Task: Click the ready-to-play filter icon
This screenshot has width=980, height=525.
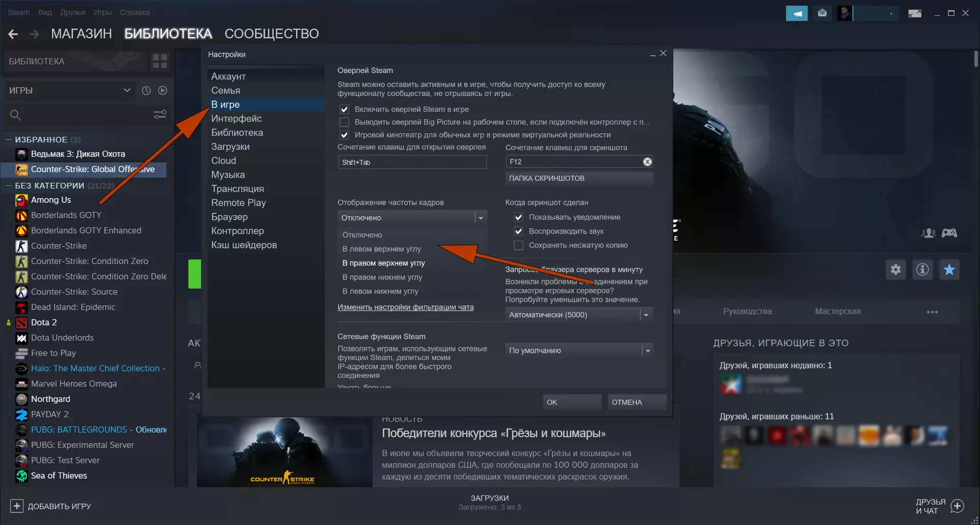Action: pos(162,90)
